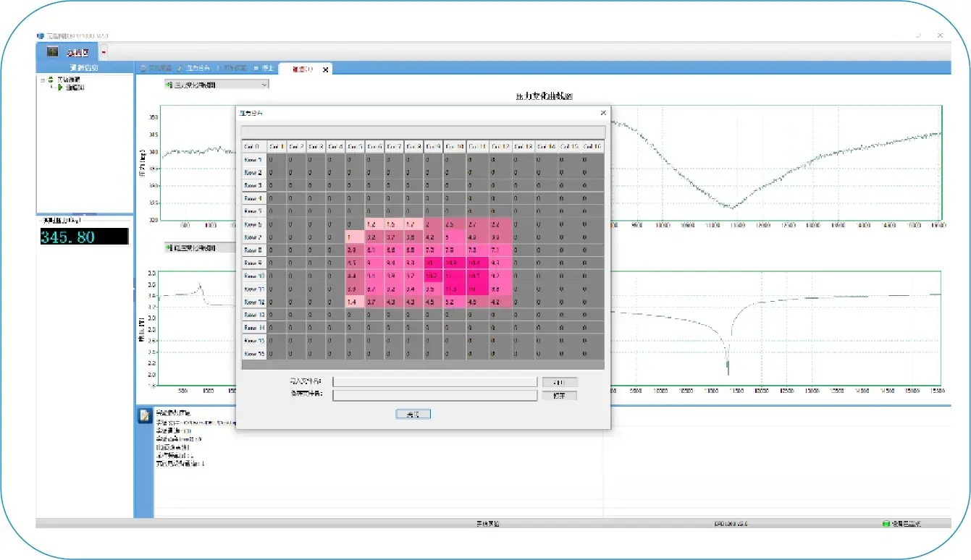Click the Row 7 cell under Col 5
This screenshot has width=971, height=560.
[355, 237]
